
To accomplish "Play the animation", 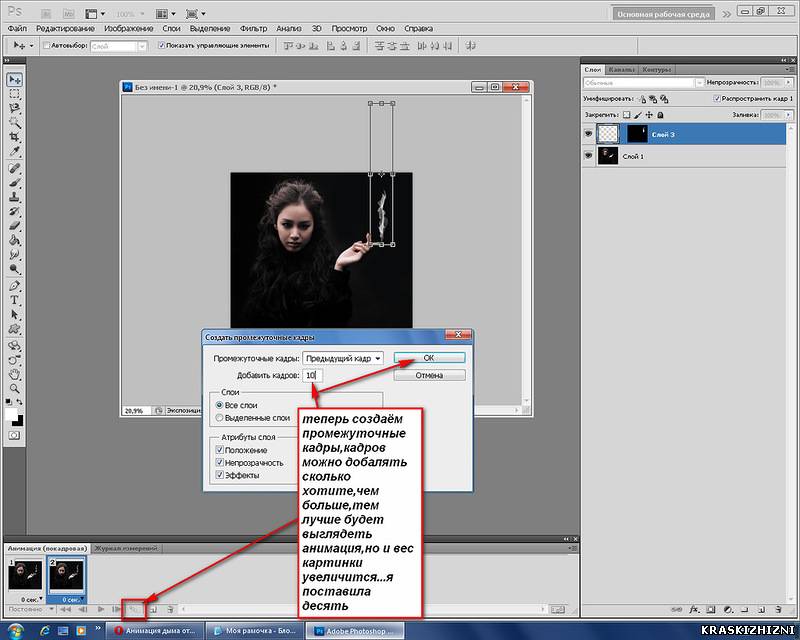I will 101,609.
